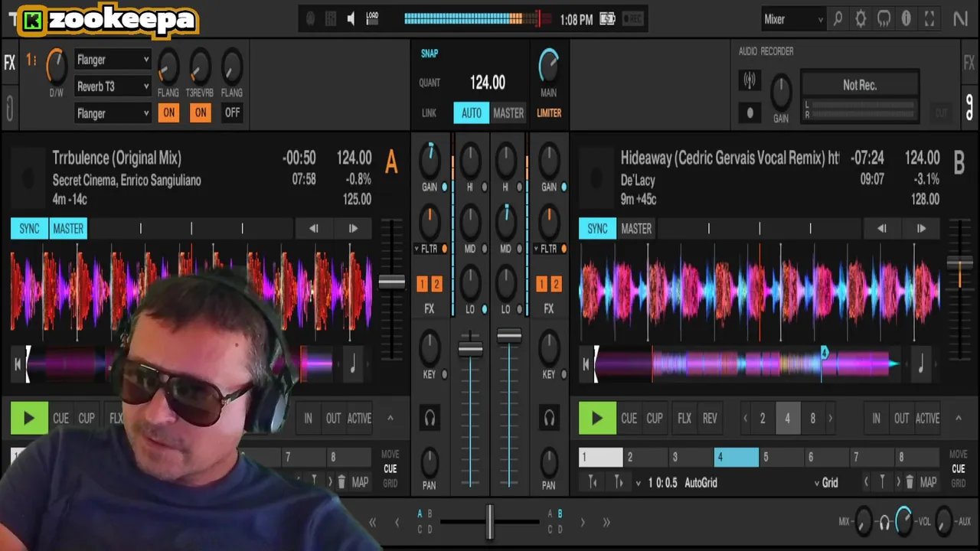Jump to next cue marker on deck B
Screen dimensions: 980x551
point(898,482)
